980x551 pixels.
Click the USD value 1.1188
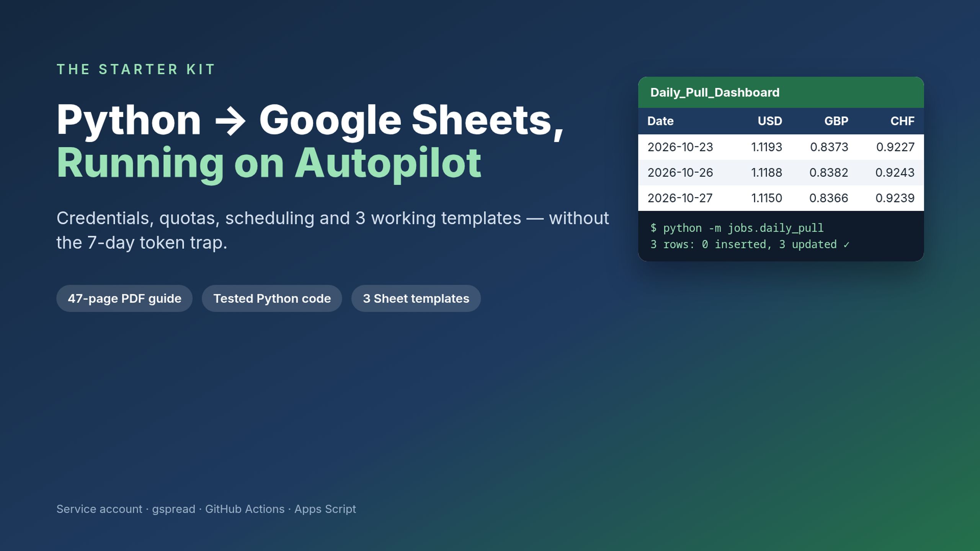point(766,173)
